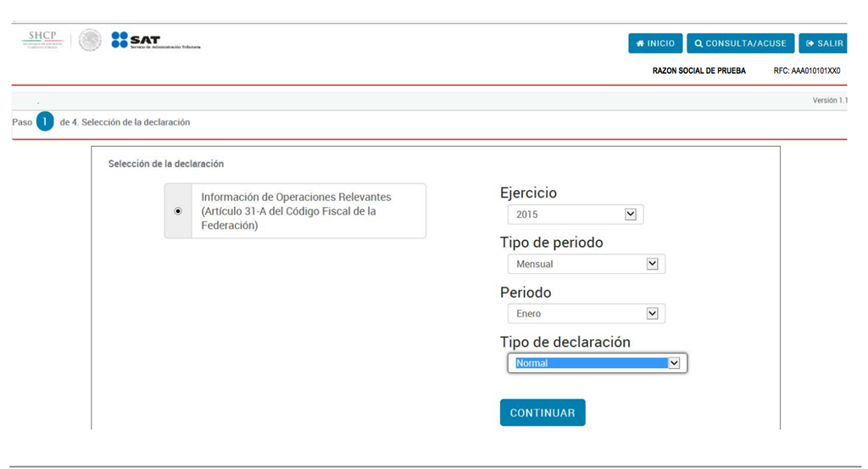The height and width of the screenshot is (469, 868).
Task: Click the Información de Operaciones Relevantes option text
Action: point(296,211)
